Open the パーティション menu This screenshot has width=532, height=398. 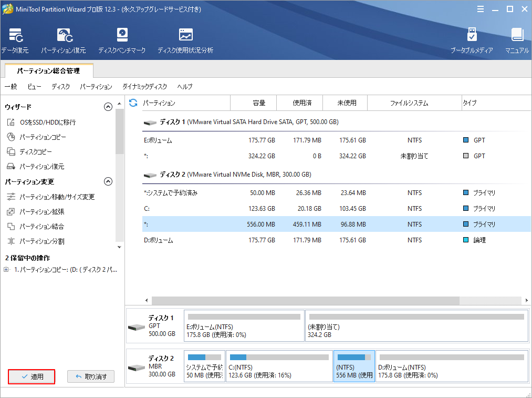96,87
